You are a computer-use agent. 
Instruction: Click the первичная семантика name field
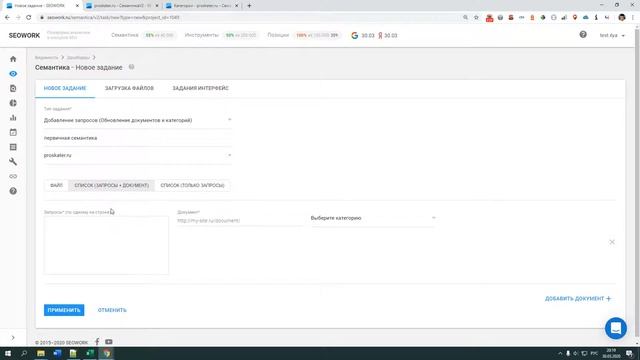138,138
